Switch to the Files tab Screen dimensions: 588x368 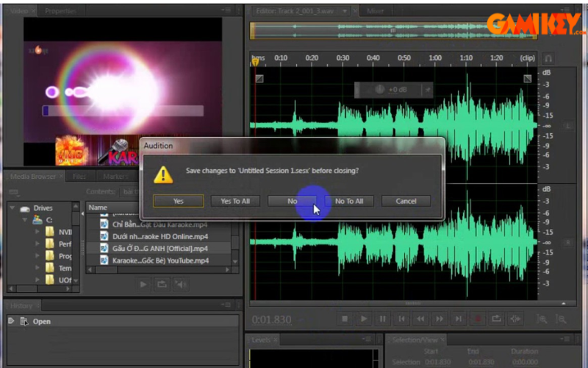[x=79, y=176]
